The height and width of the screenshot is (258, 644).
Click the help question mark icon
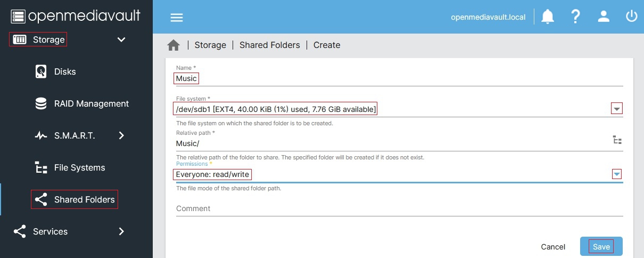coord(575,17)
